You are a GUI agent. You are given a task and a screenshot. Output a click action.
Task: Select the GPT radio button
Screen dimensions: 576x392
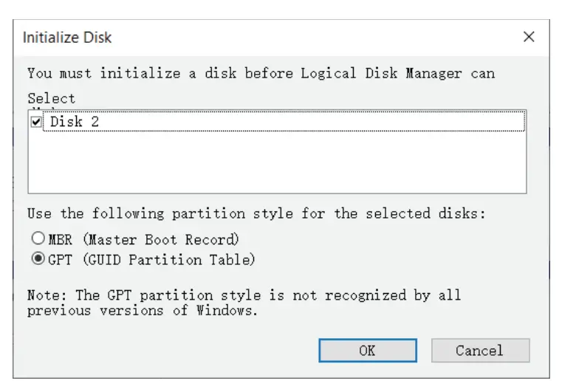tap(37, 259)
